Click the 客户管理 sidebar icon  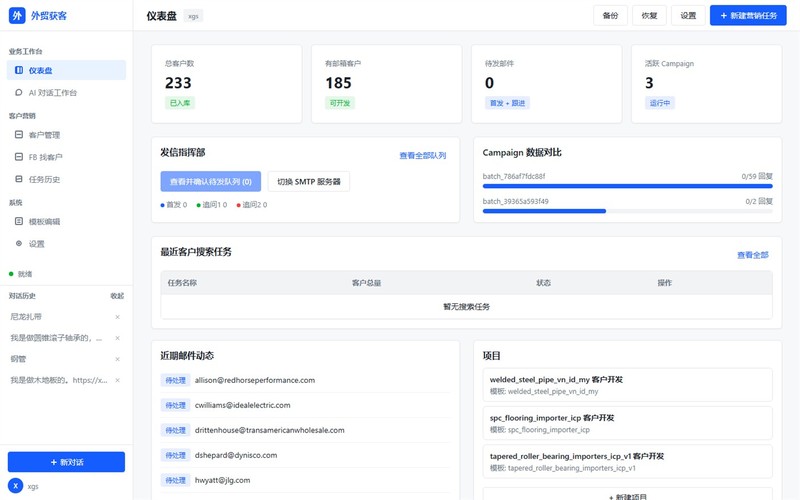19,135
